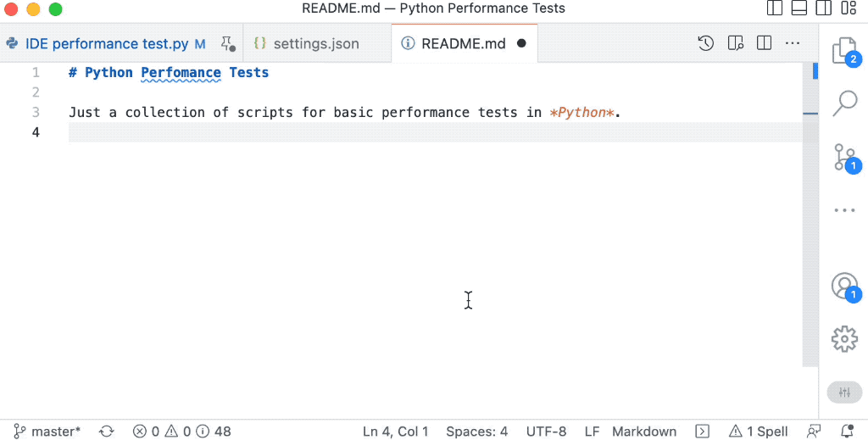Open the Accounts menu icon
Screen dimensions: 868x440
pyautogui.click(x=844, y=287)
